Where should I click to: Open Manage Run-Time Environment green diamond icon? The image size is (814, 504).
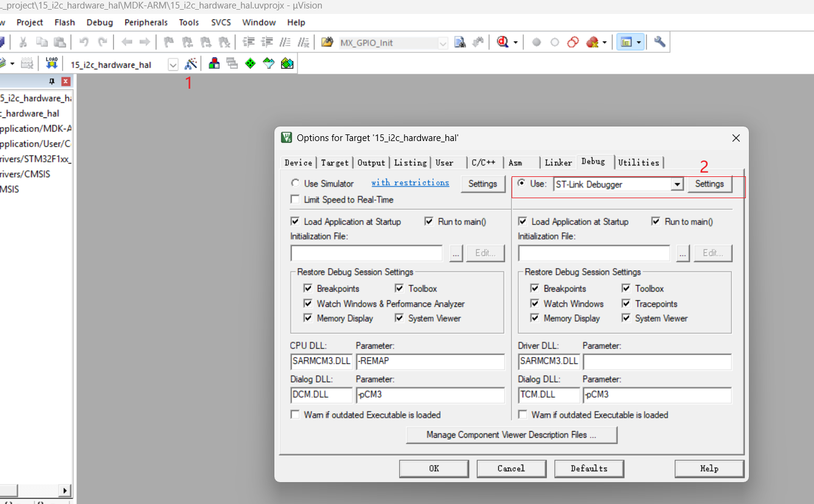pos(250,63)
